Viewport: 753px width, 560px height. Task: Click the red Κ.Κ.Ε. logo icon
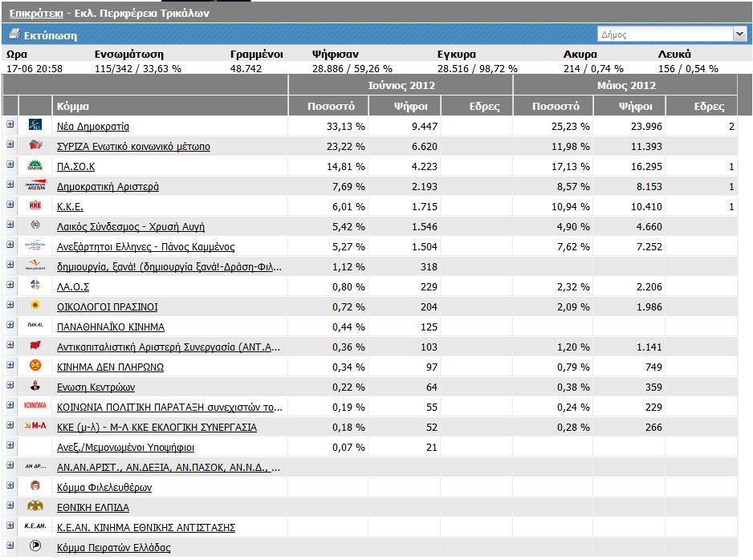35,205
